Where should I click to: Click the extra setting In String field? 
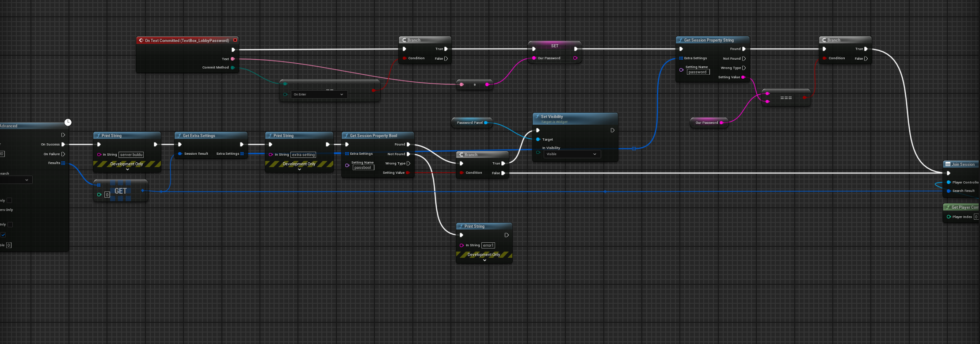click(x=303, y=155)
